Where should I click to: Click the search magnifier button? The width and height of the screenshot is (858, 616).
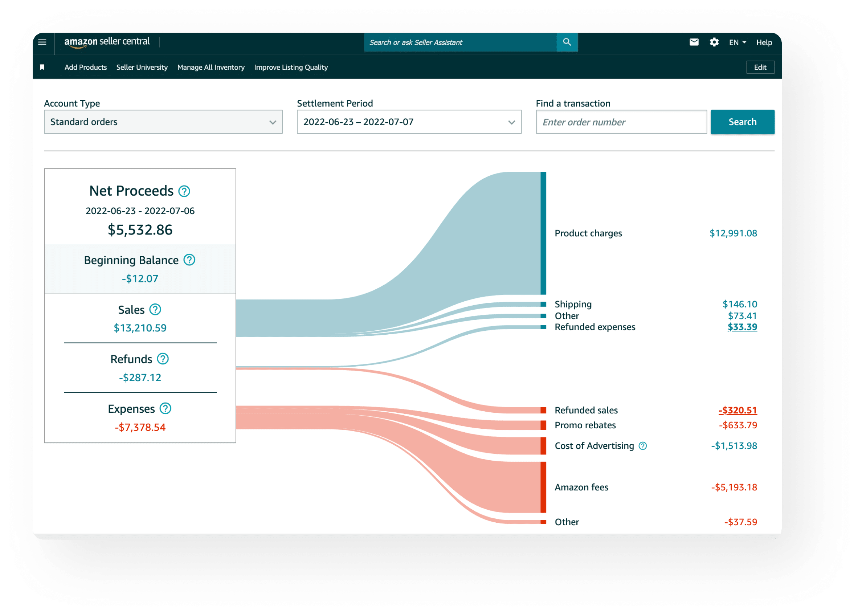coord(567,42)
